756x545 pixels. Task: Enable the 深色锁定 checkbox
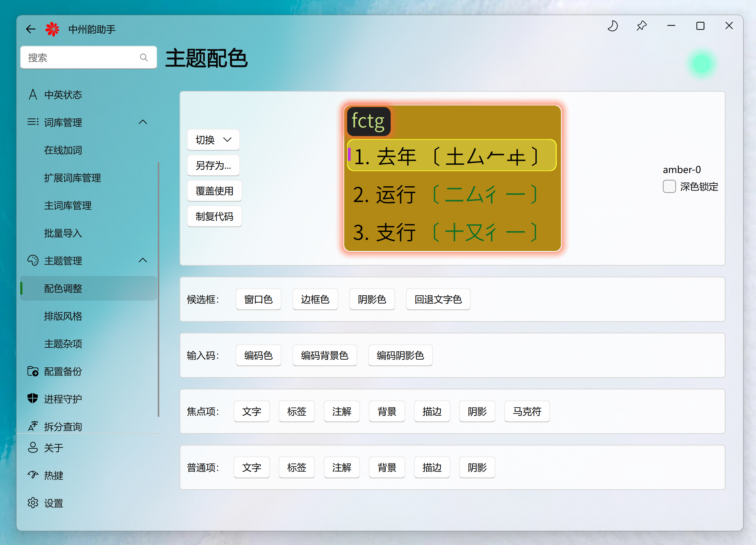(669, 186)
